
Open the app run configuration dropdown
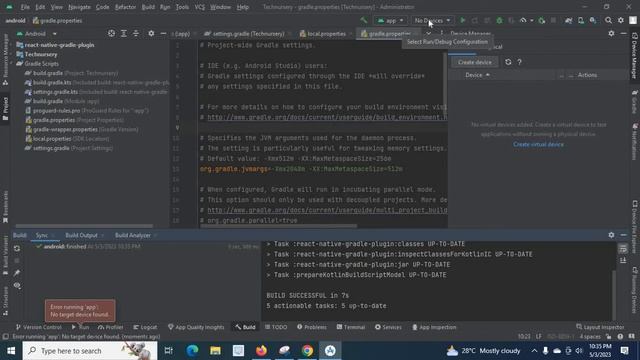(390, 20)
